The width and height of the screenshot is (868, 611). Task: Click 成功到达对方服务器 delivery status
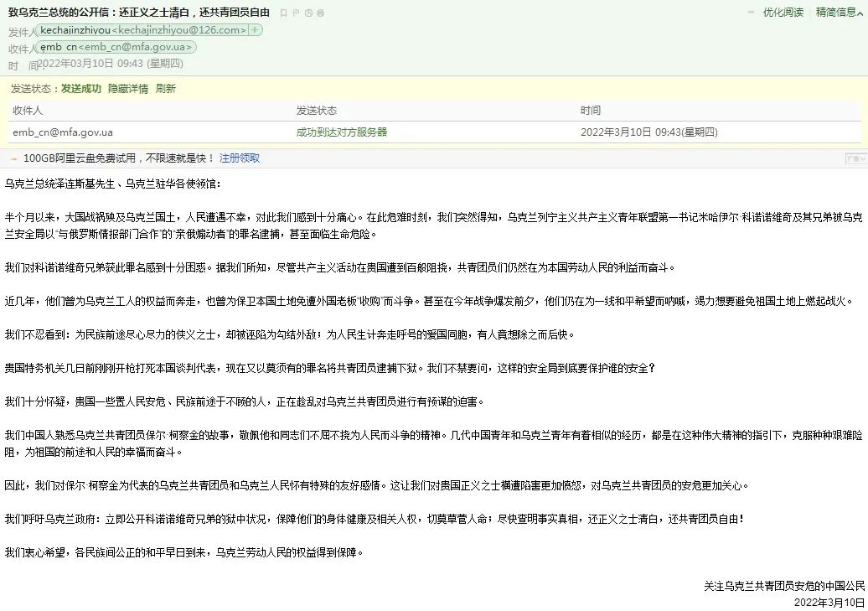[x=341, y=132]
